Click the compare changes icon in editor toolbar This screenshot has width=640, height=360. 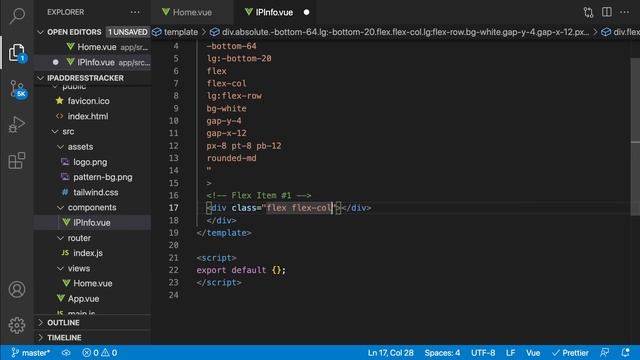pos(588,12)
